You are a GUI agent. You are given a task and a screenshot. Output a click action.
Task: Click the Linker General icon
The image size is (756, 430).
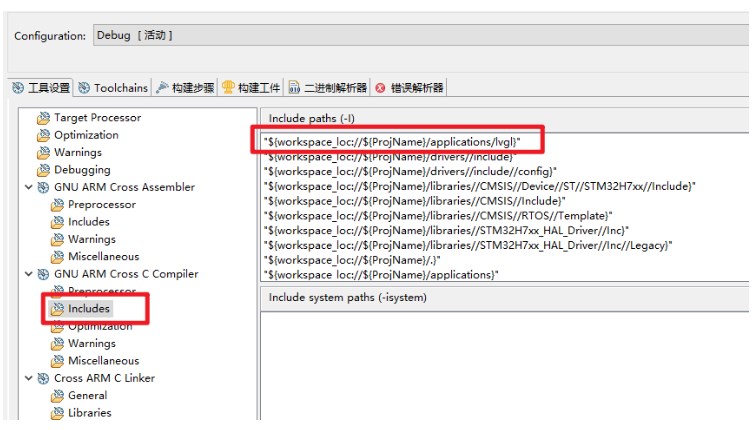point(57,395)
